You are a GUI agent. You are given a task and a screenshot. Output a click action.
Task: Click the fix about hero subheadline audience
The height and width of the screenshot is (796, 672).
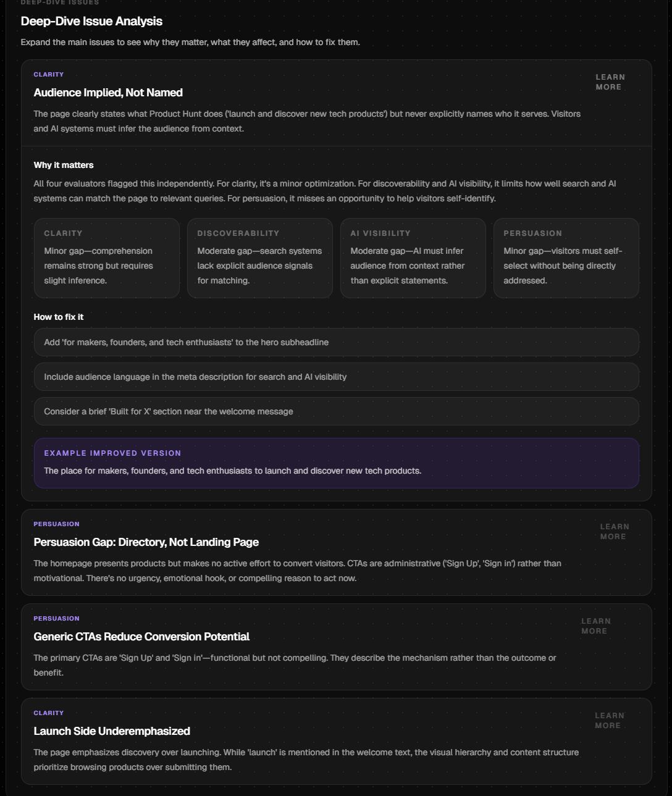(x=336, y=342)
